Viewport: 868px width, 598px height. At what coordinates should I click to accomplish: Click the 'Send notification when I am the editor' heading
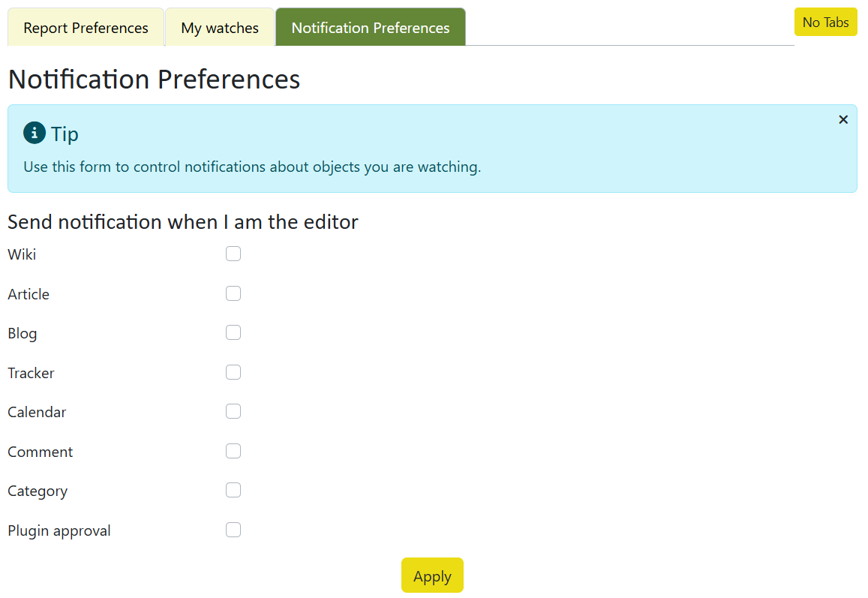tap(183, 222)
